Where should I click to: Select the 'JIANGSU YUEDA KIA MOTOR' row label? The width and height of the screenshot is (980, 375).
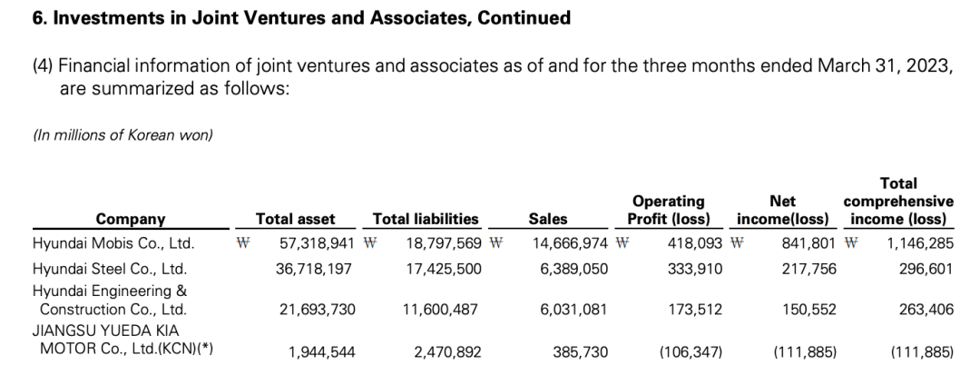(x=122, y=340)
